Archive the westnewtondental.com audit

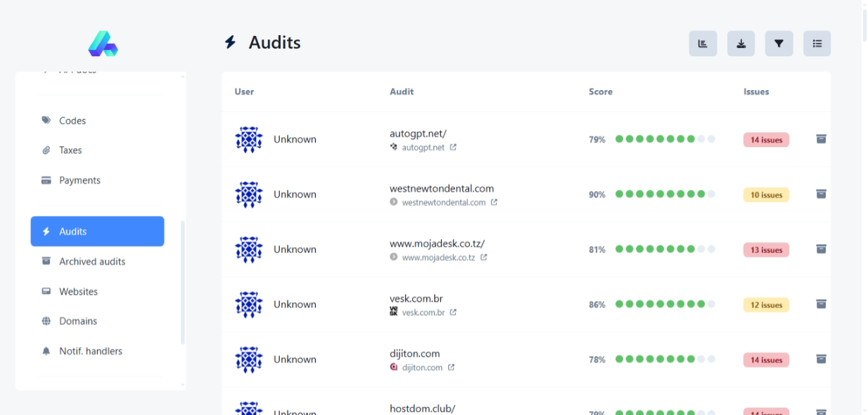(821, 194)
